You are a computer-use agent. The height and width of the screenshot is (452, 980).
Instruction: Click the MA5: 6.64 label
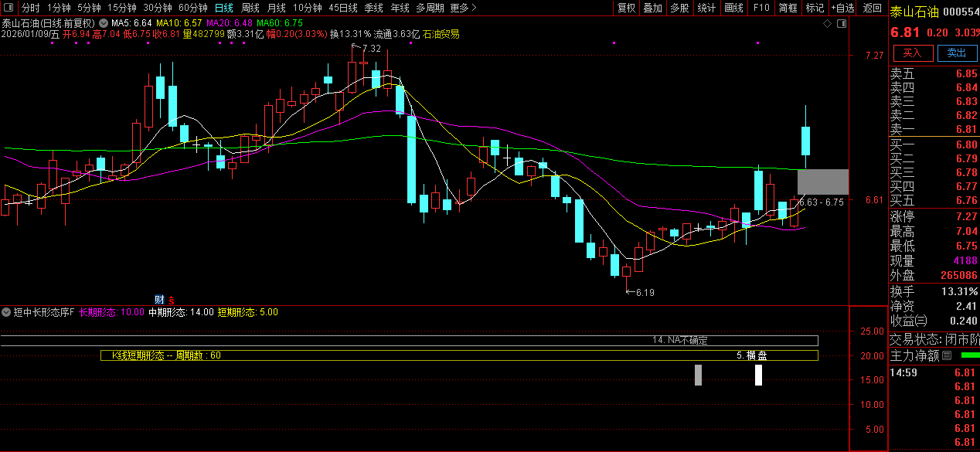point(131,23)
